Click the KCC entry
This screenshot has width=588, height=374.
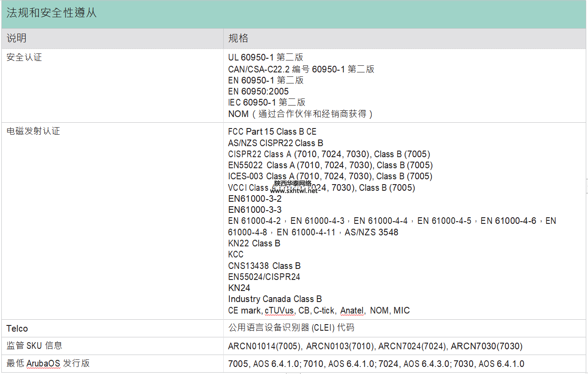pyautogui.click(x=236, y=254)
